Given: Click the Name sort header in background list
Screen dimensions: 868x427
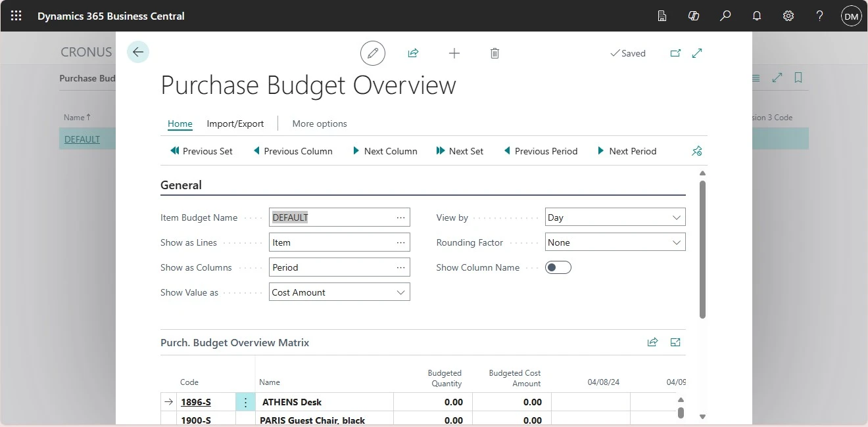Looking at the screenshot, I should (x=77, y=118).
